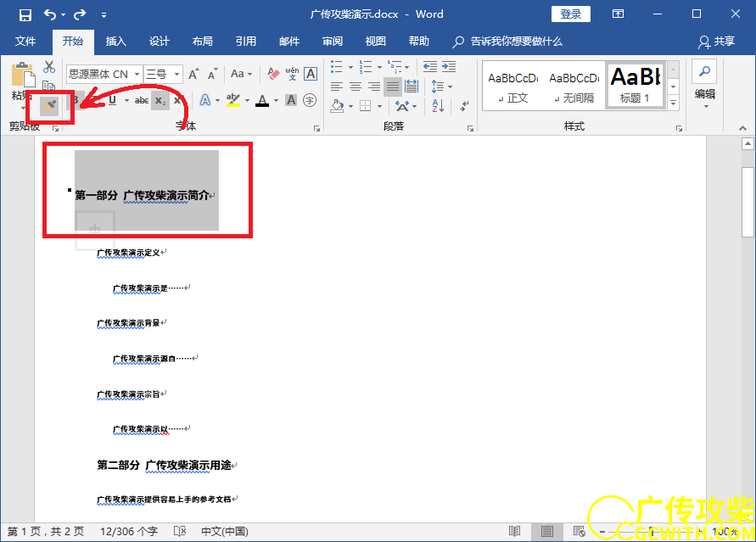Decrease font size with the shrink font icon
Viewport: 756px width, 542px height.
pyautogui.click(x=213, y=74)
